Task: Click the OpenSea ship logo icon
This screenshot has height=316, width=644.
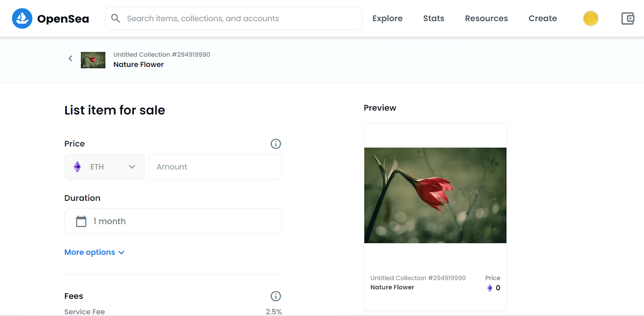Action: [x=22, y=19]
